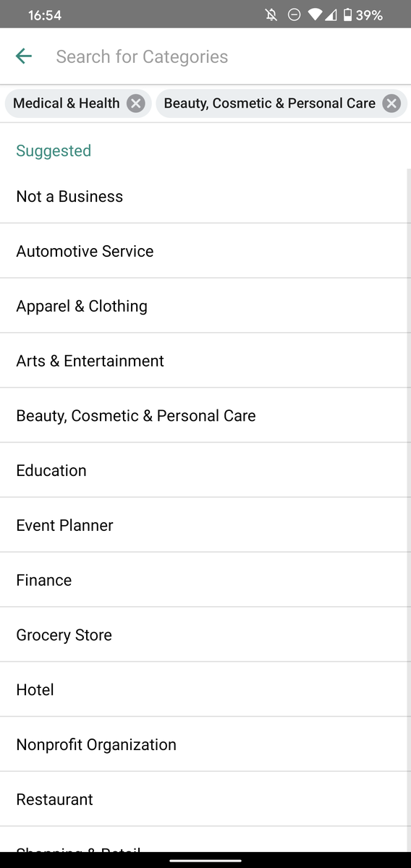The height and width of the screenshot is (868, 411).
Task: Select Event Planner category
Action: click(x=205, y=525)
